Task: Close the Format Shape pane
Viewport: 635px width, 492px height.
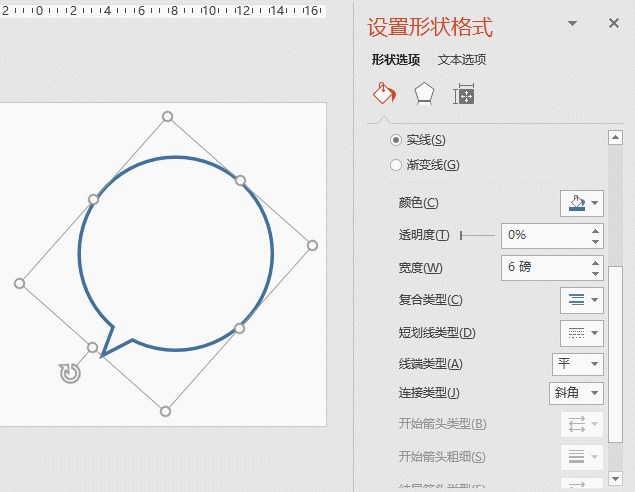Action: [614, 23]
